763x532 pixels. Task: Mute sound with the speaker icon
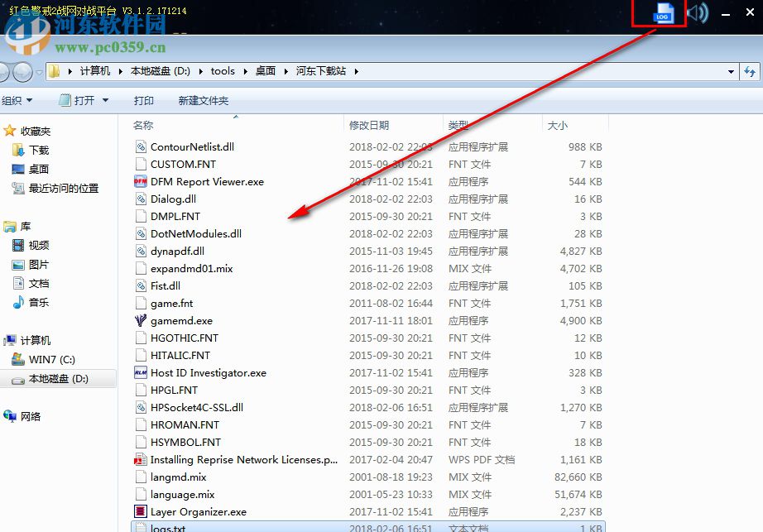pyautogui.click(x=698, y=13)
